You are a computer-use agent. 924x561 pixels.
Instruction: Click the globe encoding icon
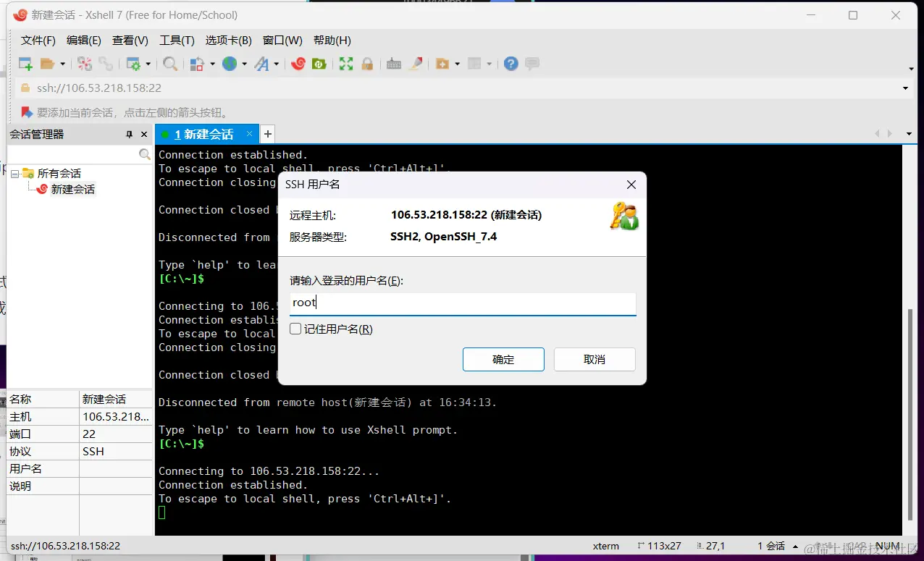pyautogui.click(x=230, y=64)
